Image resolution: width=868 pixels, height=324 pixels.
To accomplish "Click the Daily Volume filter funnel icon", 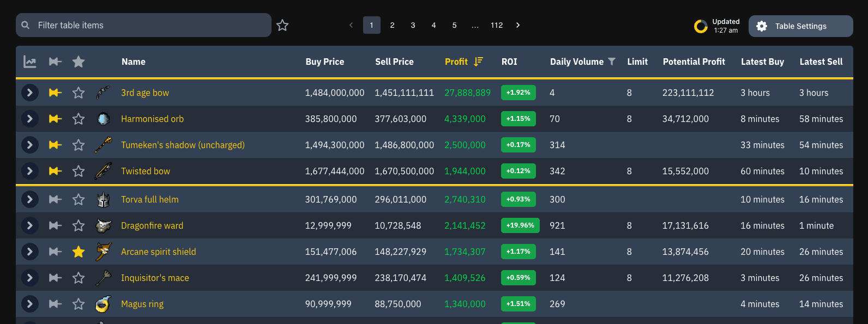I will click(x=612, y=62).
